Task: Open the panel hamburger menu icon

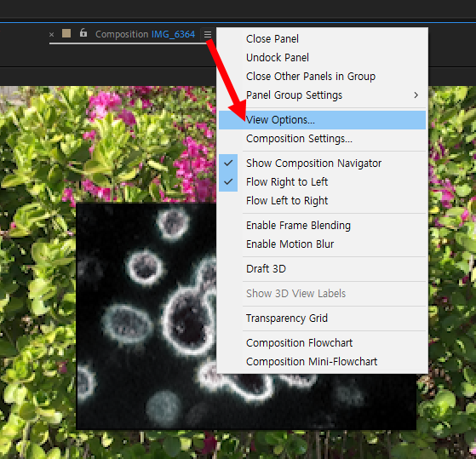Action: [x=208, y=34]
